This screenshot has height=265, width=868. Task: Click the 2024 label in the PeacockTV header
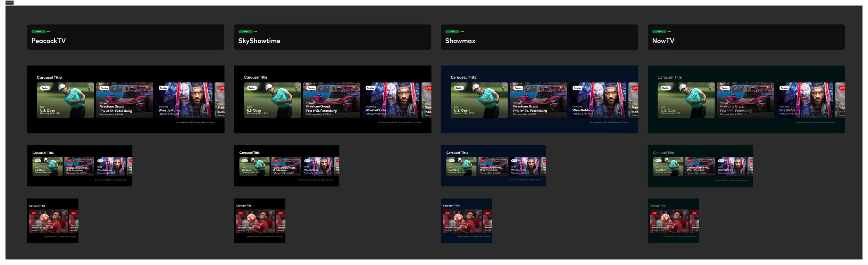click(48, 32)
